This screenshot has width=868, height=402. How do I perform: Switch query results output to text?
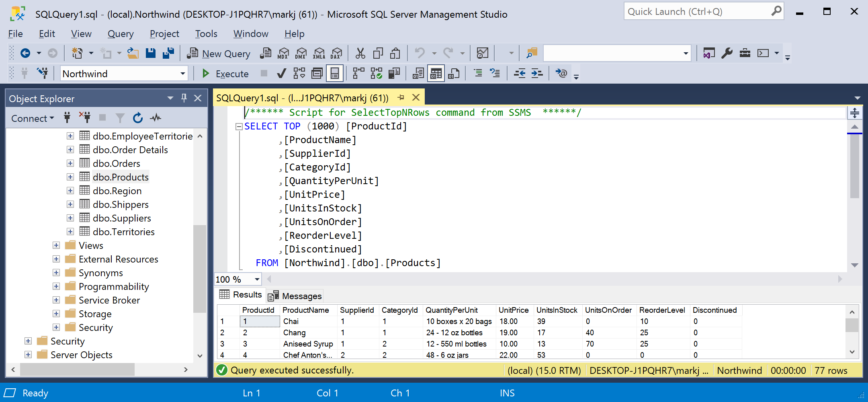(x=418, y=73)
